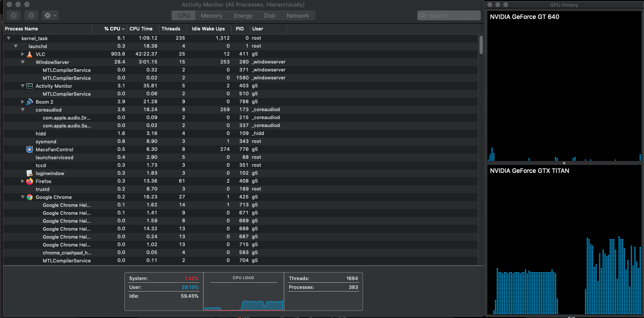
Task: Click the loginwindow icon
Action: pos(30,173)
